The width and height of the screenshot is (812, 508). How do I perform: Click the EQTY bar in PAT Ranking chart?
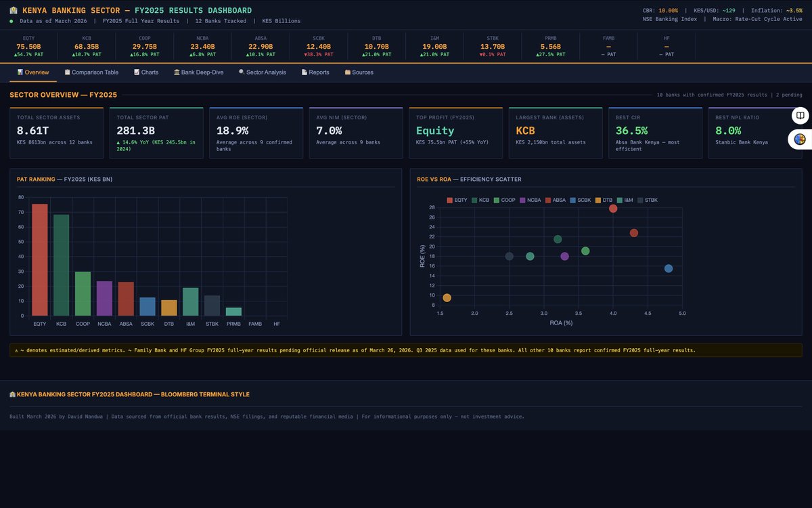pyautogui.click(x=40, y=260)
